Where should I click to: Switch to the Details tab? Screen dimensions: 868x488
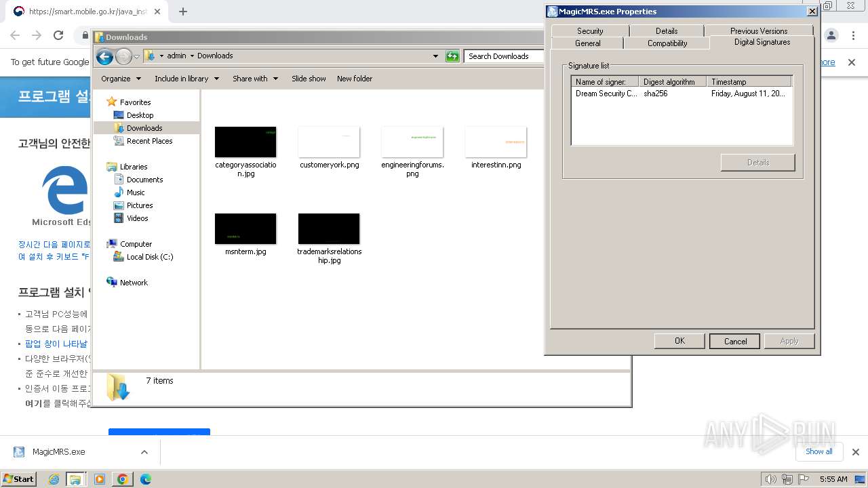667,31
